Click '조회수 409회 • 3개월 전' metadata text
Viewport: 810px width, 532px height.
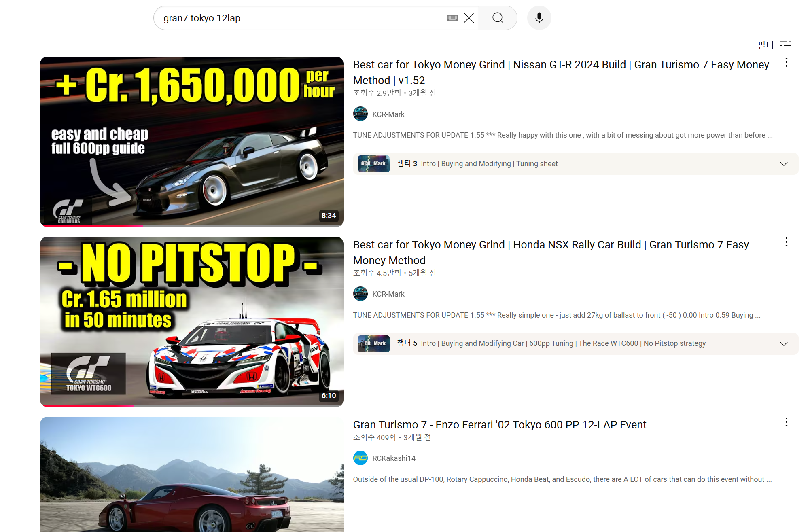pyautogui.click(x=392, y=437)
